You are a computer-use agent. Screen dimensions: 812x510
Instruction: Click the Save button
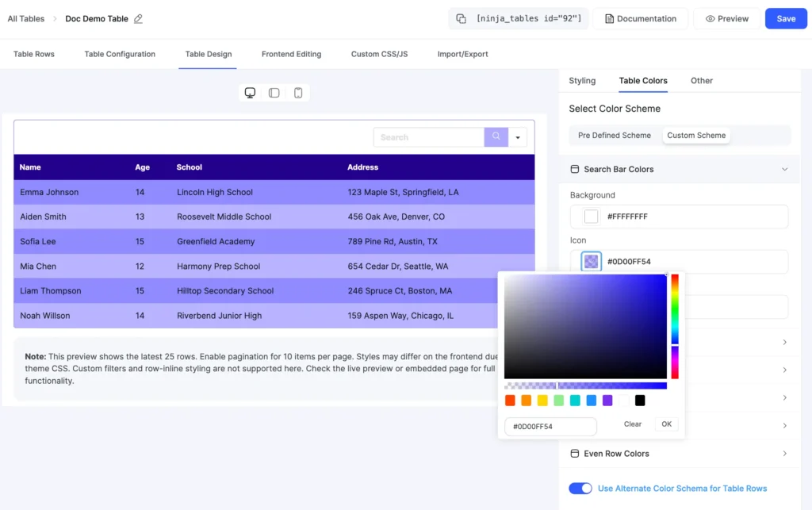coord(786,19)
